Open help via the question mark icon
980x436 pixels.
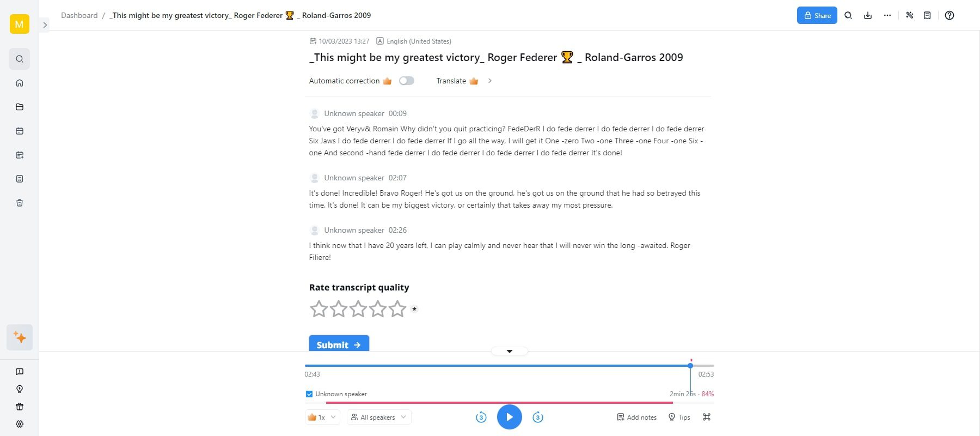[950, 15]
